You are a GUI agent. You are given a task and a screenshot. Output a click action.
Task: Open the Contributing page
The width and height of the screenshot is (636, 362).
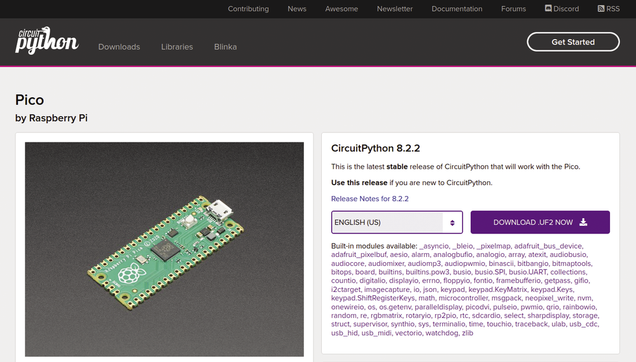pyautogui.click(x=248, y=9)
